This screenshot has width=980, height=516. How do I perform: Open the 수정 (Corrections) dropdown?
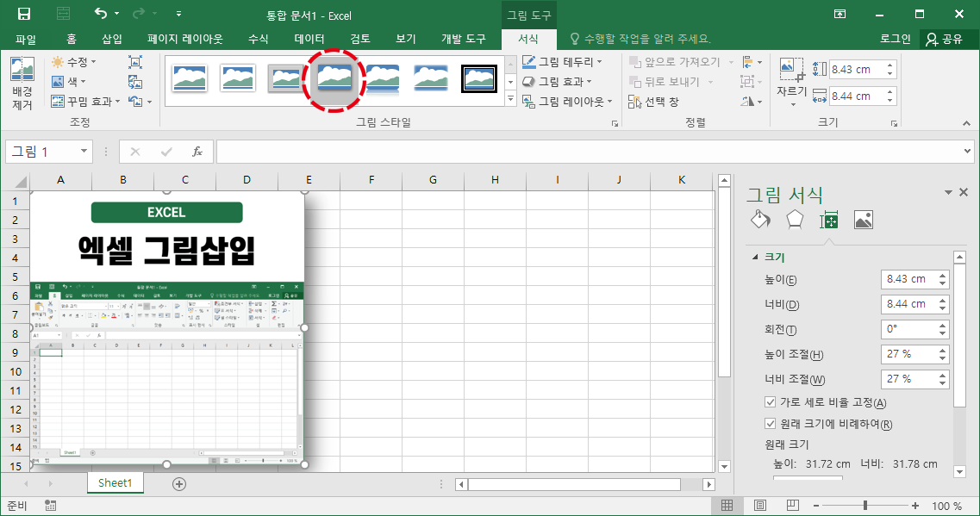click(x=74, y=62)
